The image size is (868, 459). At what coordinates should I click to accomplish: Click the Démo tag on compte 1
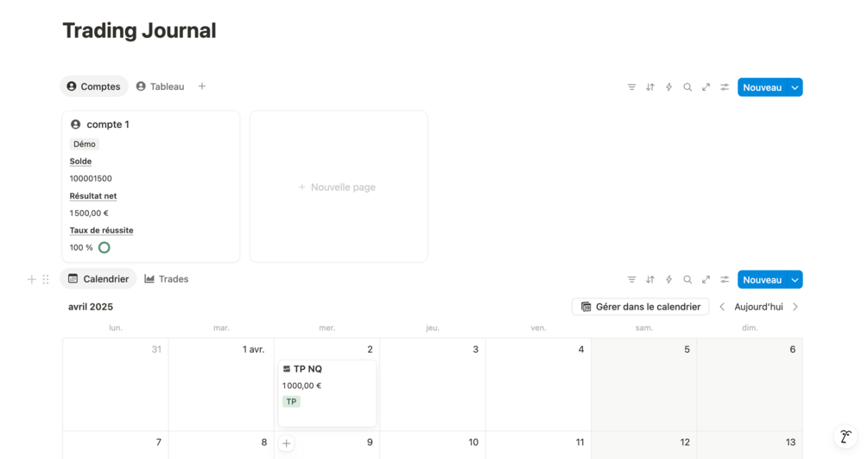click(x=84, y=143)
